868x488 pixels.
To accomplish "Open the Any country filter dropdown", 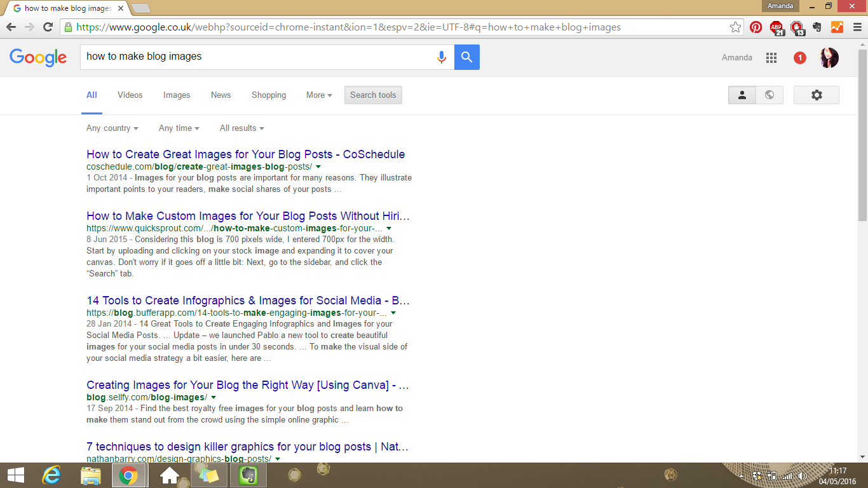I will point(112,128).
